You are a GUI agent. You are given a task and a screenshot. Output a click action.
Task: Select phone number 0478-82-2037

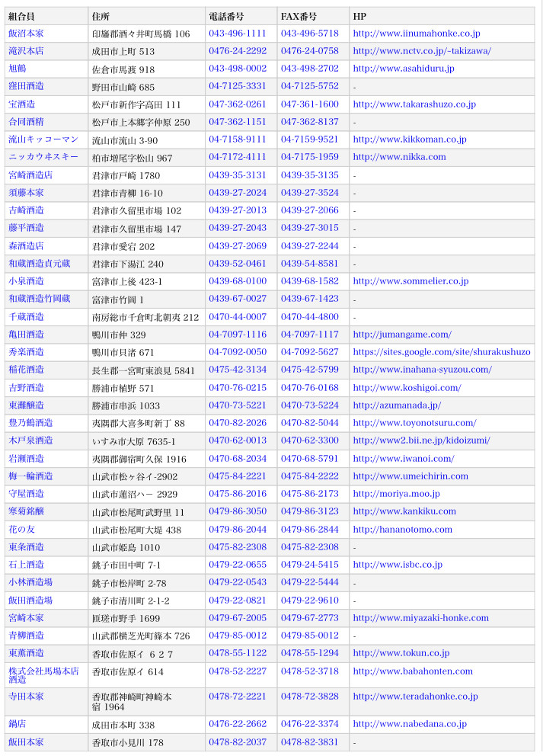click(238, 742)
